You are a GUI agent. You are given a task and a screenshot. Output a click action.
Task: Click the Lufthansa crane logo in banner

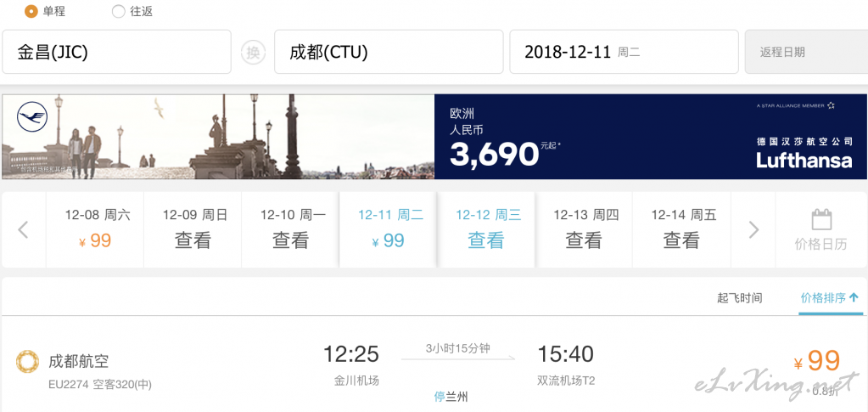click(32, 117)
